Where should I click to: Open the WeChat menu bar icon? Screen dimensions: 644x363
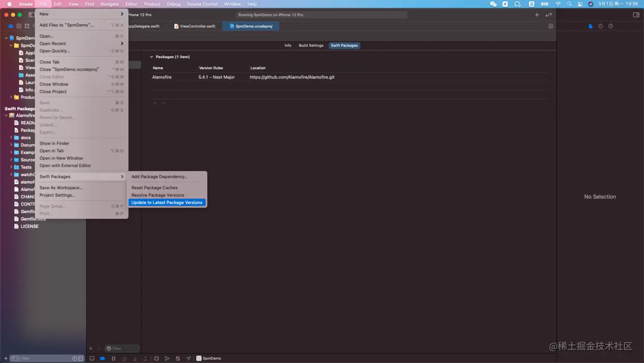click(493, 4)
